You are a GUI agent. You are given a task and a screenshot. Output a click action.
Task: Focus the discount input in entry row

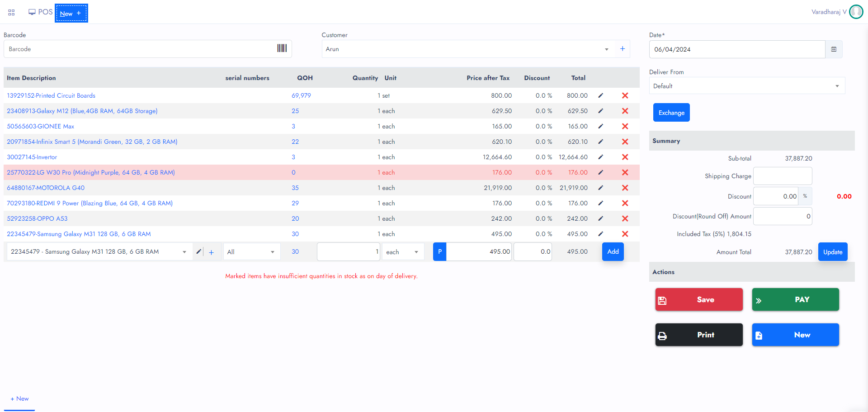pos(533,251)
